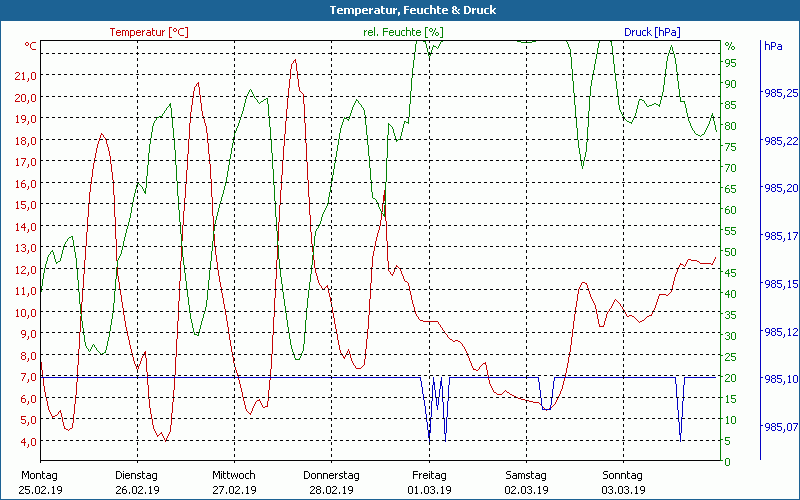
Task: Click the blue 'hPa' axis unit label
Action: (x=773, y=47)
